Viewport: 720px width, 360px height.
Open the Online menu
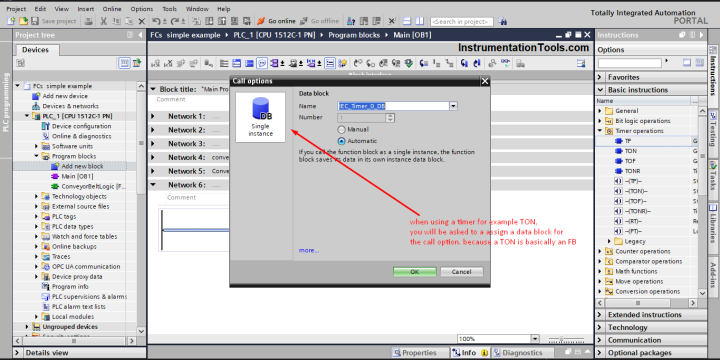point(112,9)
